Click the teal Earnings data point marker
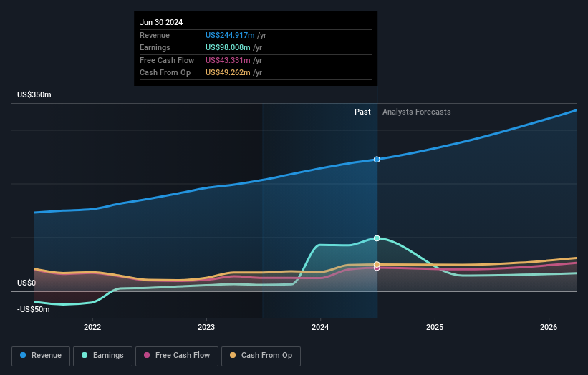Image resolution: width=588 pixels, height=375 pixels. point(377,238)
